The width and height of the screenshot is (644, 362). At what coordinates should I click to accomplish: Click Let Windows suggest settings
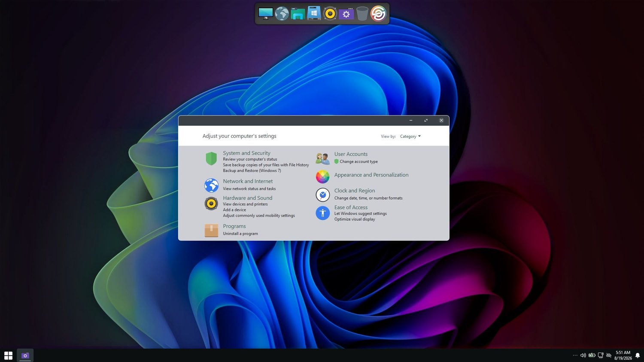[361, 213]
